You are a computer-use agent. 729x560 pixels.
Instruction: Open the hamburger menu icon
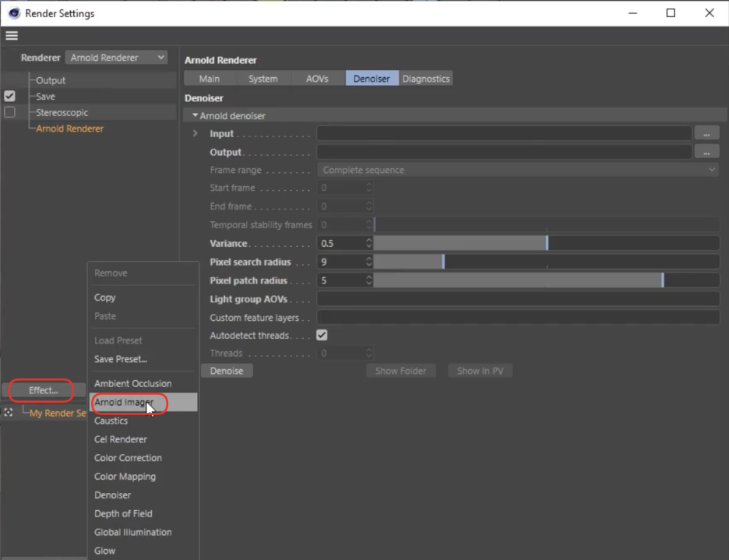click(12, 35)
